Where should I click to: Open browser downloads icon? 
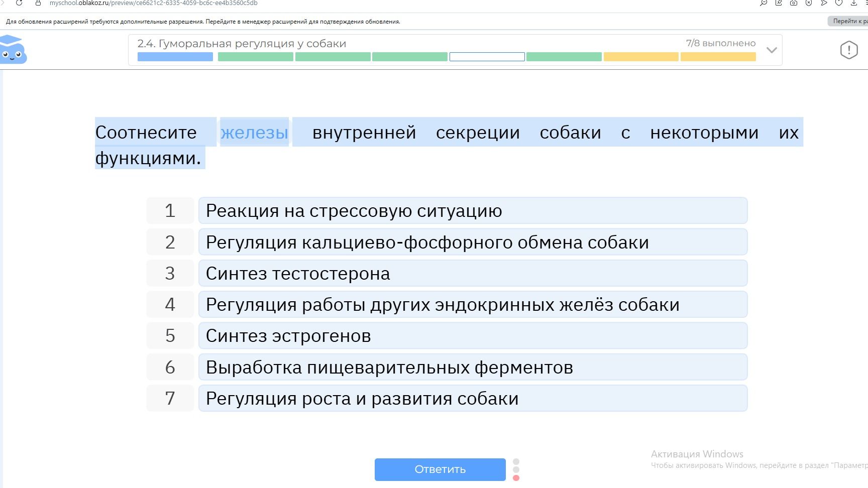click(x=854, y=3)
